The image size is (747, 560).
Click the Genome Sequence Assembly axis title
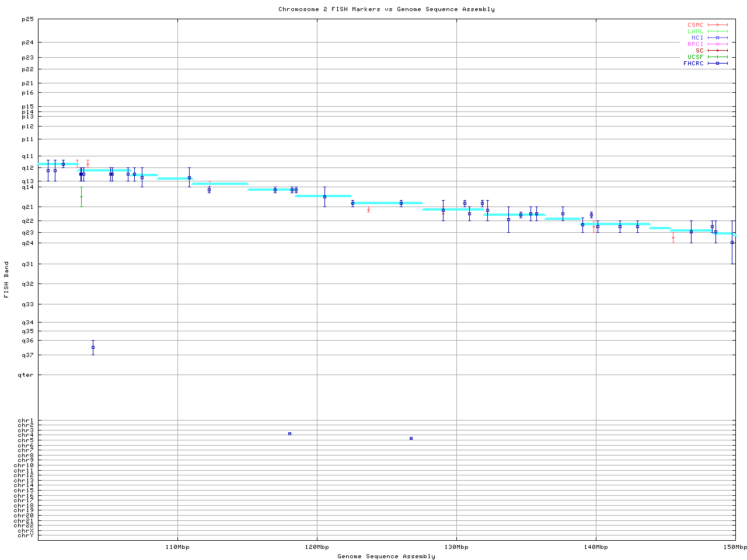[x=386, y=556]
